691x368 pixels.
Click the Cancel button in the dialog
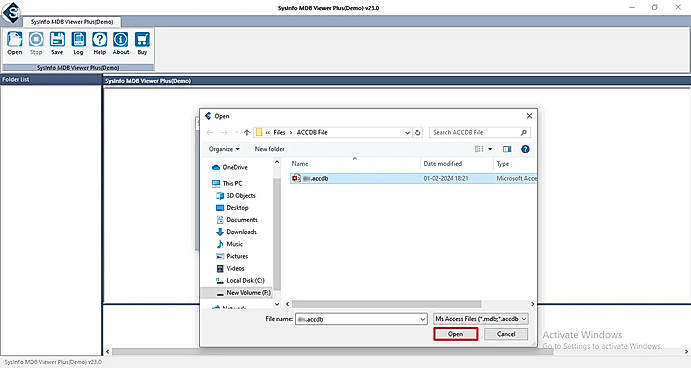pyautogui.click(x=506, y=334)
